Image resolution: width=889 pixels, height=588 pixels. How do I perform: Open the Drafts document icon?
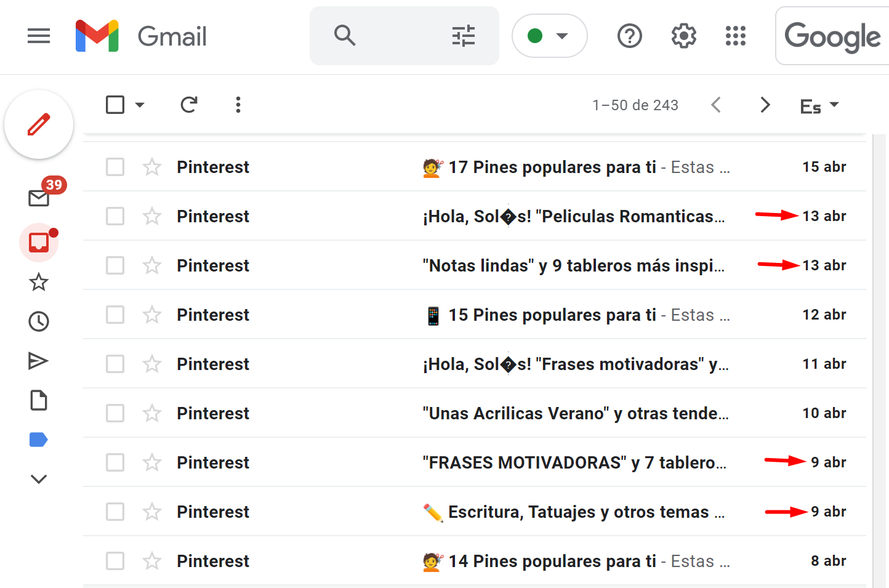(39, 400)
